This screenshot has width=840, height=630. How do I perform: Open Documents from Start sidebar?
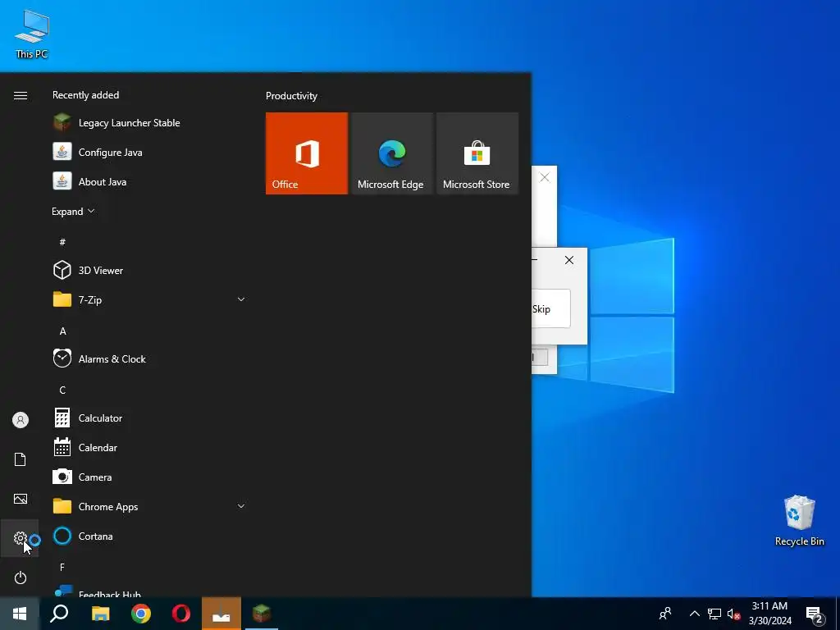pos(20,459)
